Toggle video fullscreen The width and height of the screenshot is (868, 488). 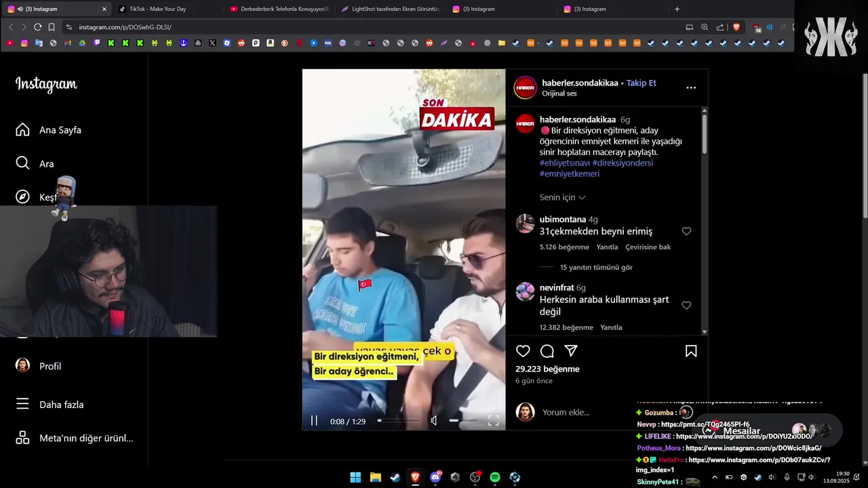click(493, 420)
